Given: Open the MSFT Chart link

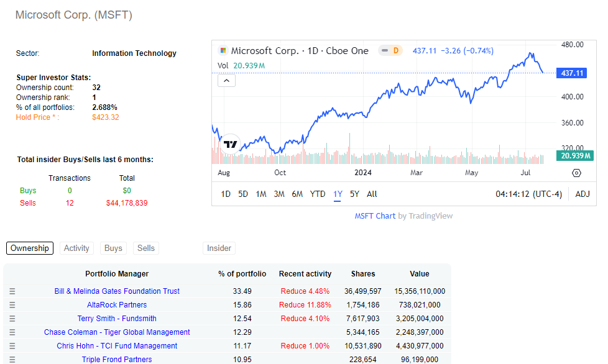Looking at the screenshot, I should click(375, 216).
